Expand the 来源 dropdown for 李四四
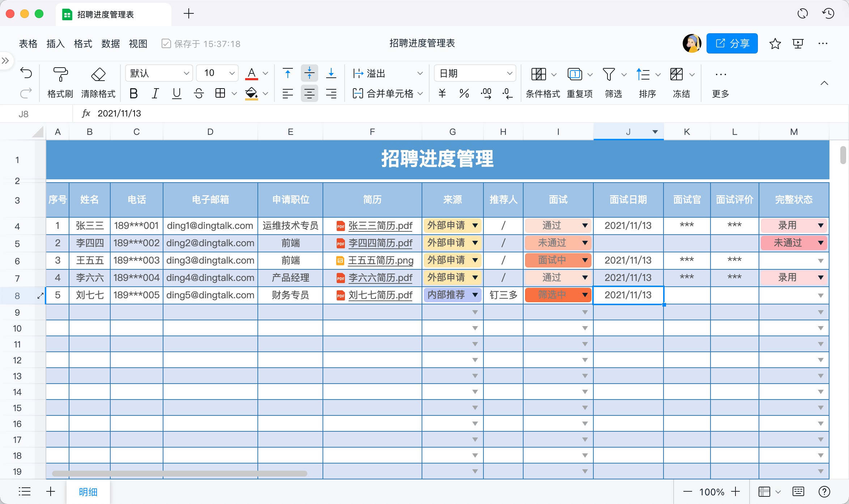849x504 pixels. point(476,243)
